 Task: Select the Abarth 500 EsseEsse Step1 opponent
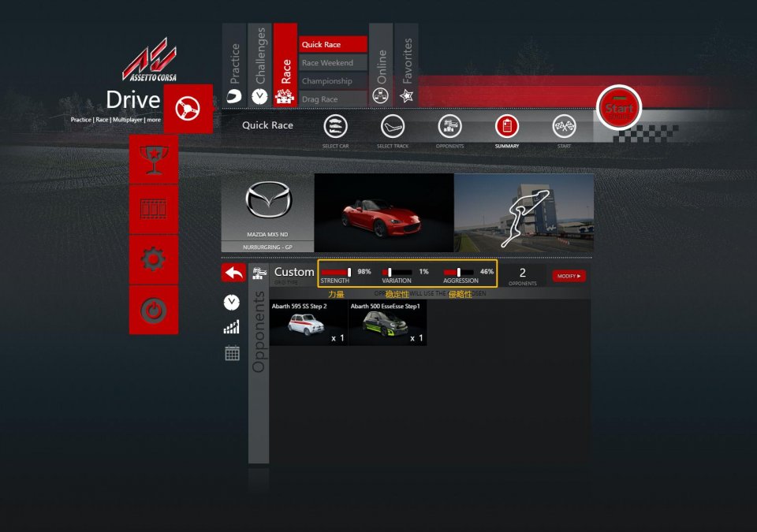387,322
